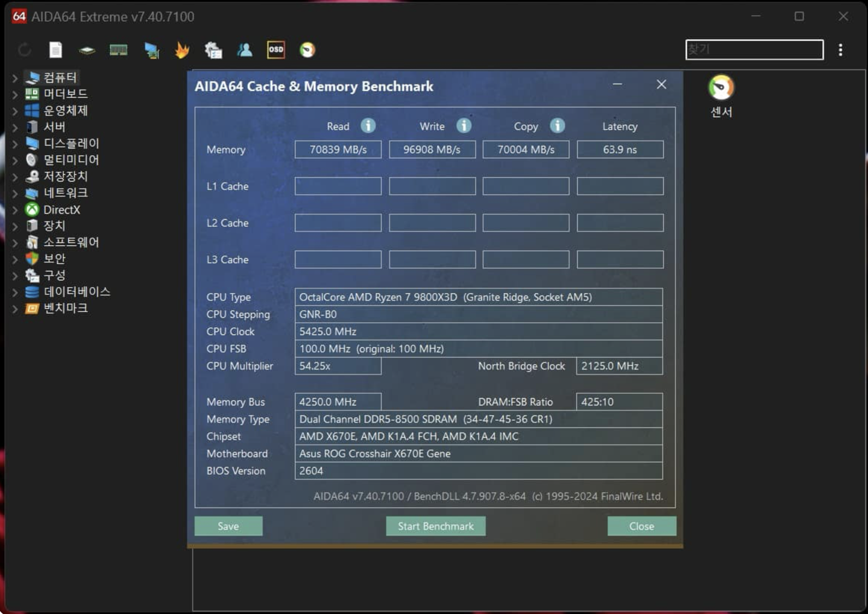Open preferences gear-and-checklist toolbar icon
This screenshot has width=868, height=614.
coord(213,50)
